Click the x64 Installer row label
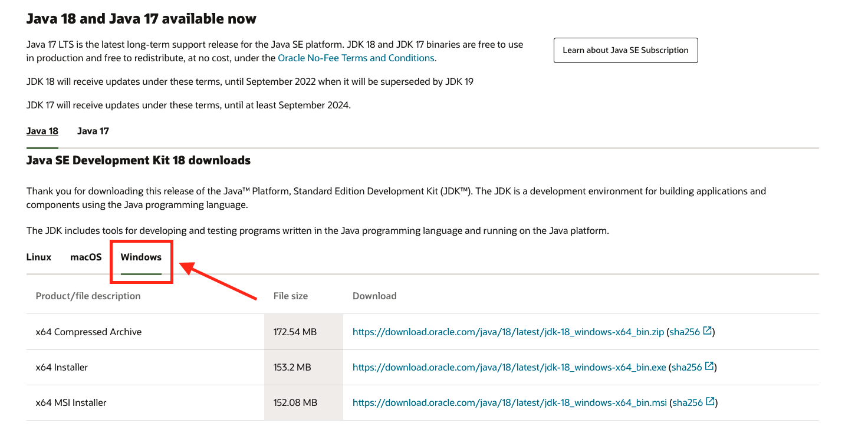The height and width of the screenshot is (443, 868). (62, 367)
